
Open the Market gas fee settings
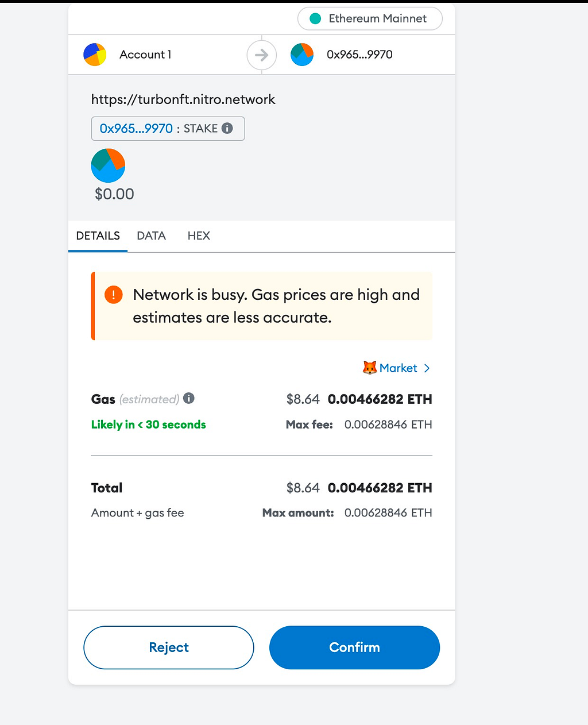tap(397, 368)
